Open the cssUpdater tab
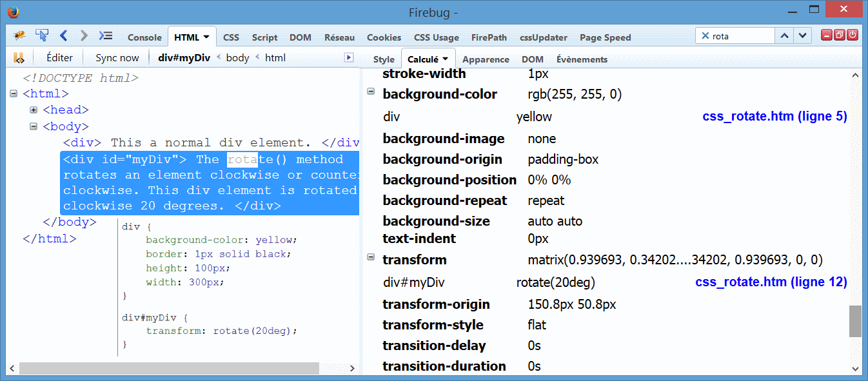Viewport: 868px width, 381px height. [544, 37]
